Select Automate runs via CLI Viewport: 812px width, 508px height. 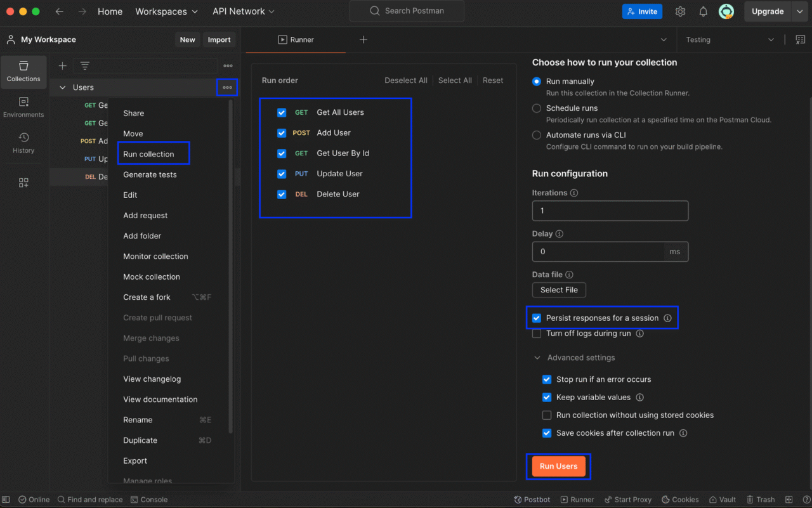tap(537, 135)
